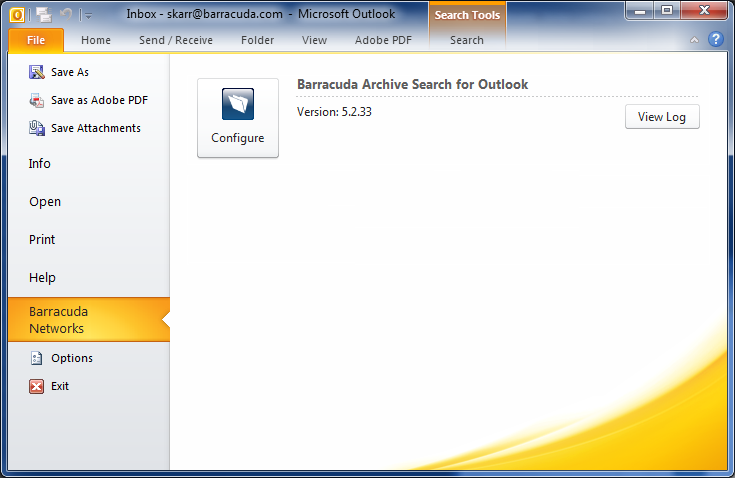Click the Barracuda Archive Search for Outlook heading
This screenshot has width=735, height=478.
[412, 84]
